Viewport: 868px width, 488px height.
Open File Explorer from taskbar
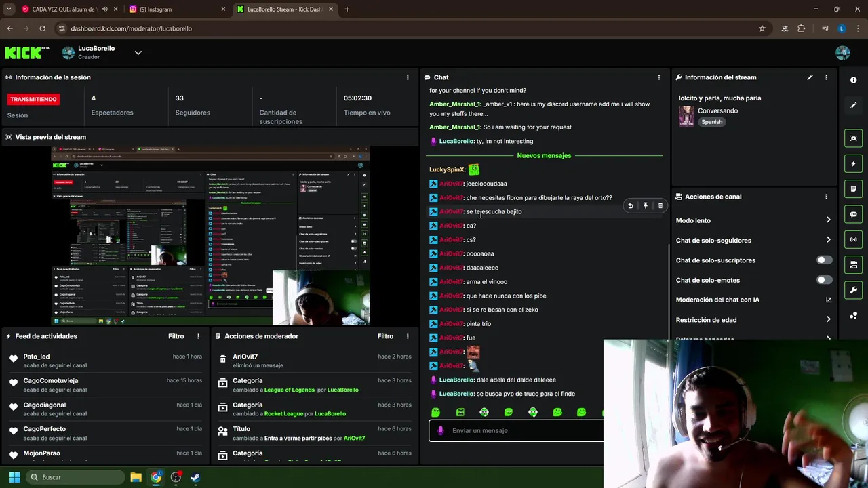[136, 477]
